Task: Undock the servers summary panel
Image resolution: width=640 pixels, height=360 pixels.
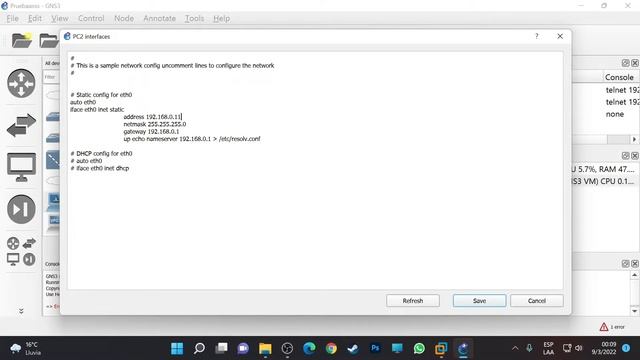Action: [625, 156]
